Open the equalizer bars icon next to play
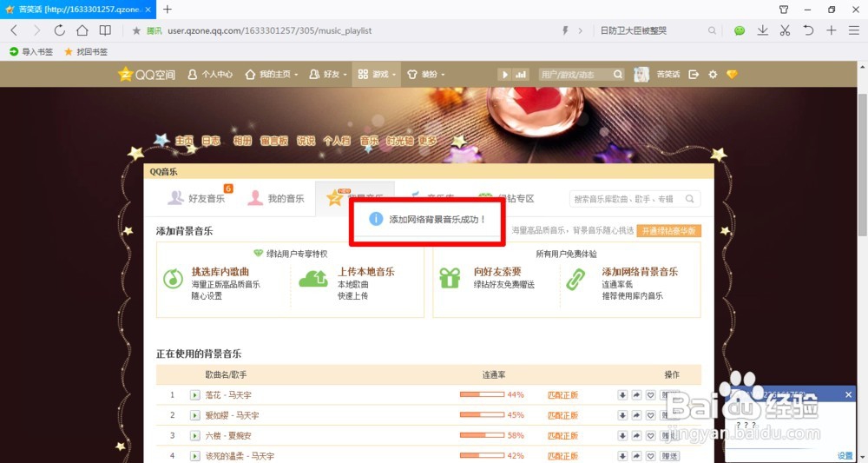This screenshot has width=868, height=463. pyautogui.click(x=520, y=74)
